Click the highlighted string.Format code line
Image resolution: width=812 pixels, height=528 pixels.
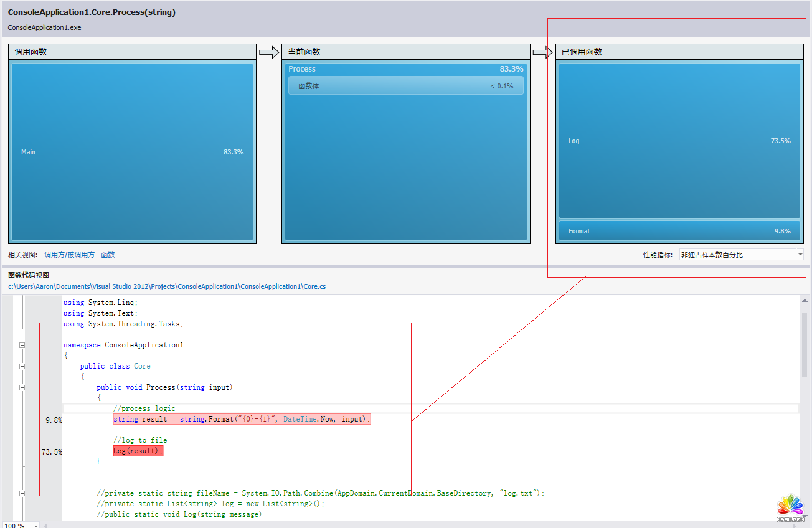point(242,420)
